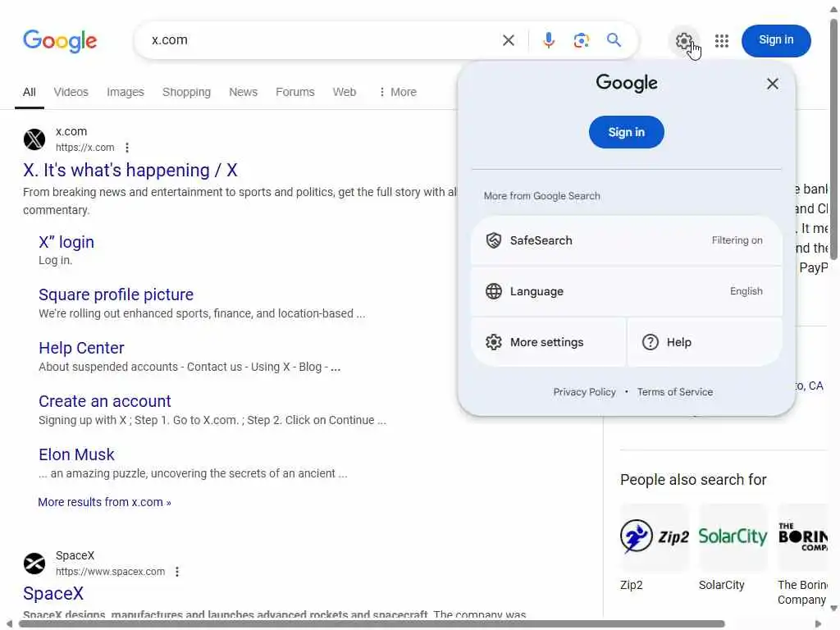Close the quick settings panel

point(772,84)
